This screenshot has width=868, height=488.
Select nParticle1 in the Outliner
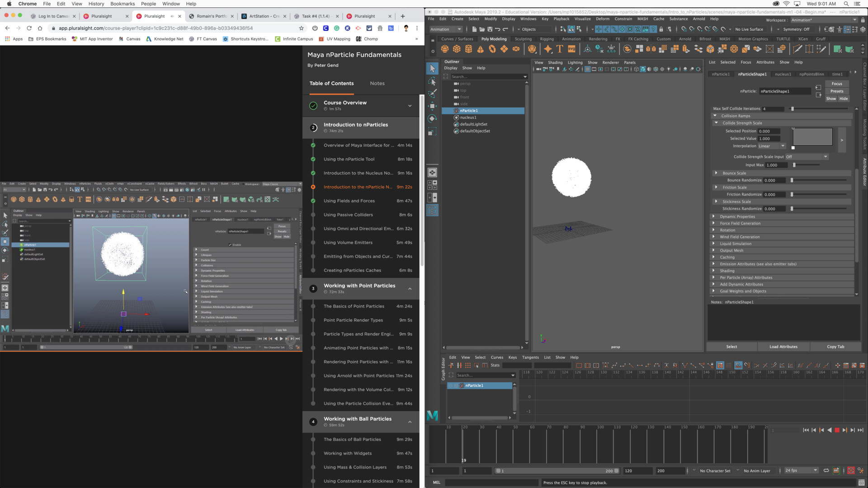click(x=469, y=111)
